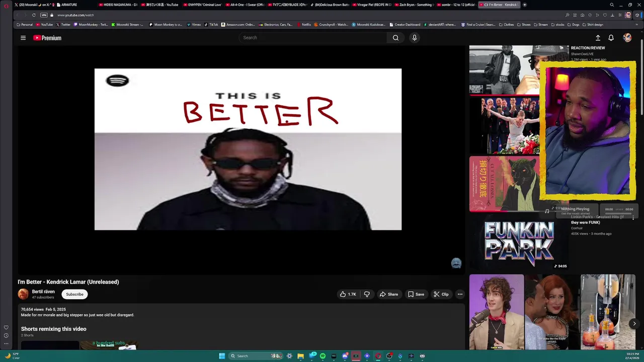Open Opera sidebar three-dot more icon
Viewport: 644px width, 362px height.
[6, 343]
